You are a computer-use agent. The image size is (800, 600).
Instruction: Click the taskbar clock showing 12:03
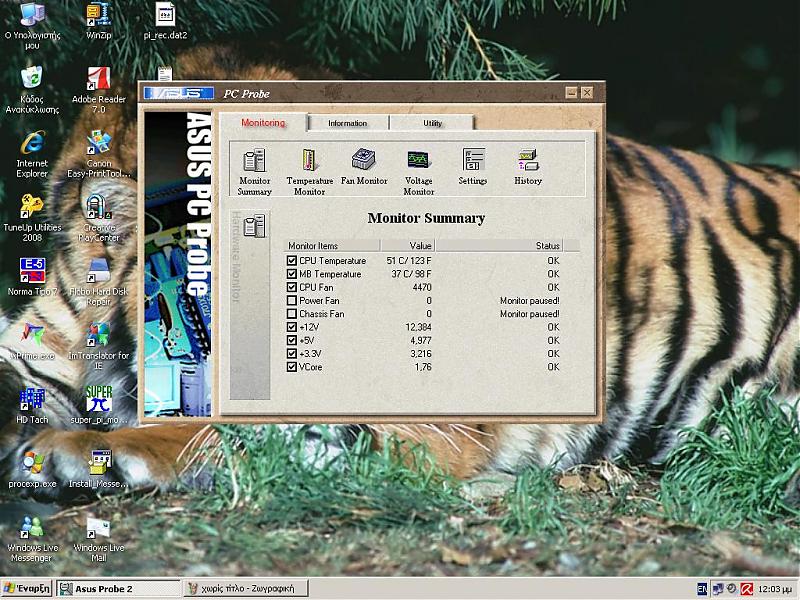pos(774,589)
